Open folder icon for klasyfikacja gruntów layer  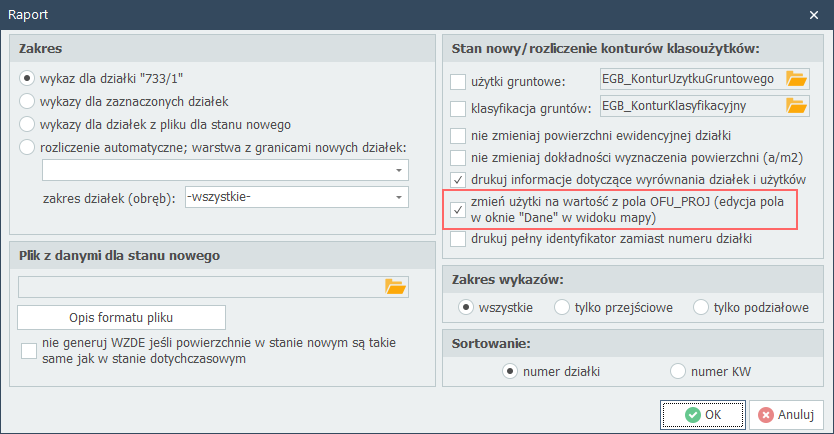coord(796,105)
